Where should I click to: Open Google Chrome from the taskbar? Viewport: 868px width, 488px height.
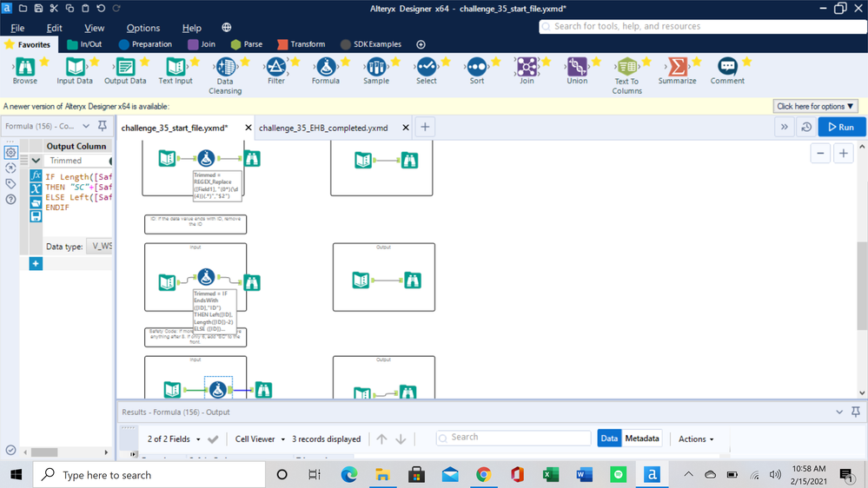[483, 475]
